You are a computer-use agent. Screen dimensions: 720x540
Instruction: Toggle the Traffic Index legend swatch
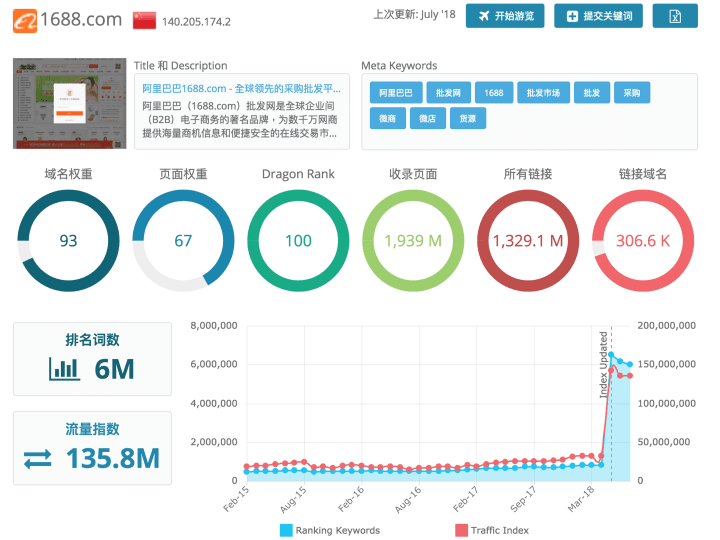461,530
